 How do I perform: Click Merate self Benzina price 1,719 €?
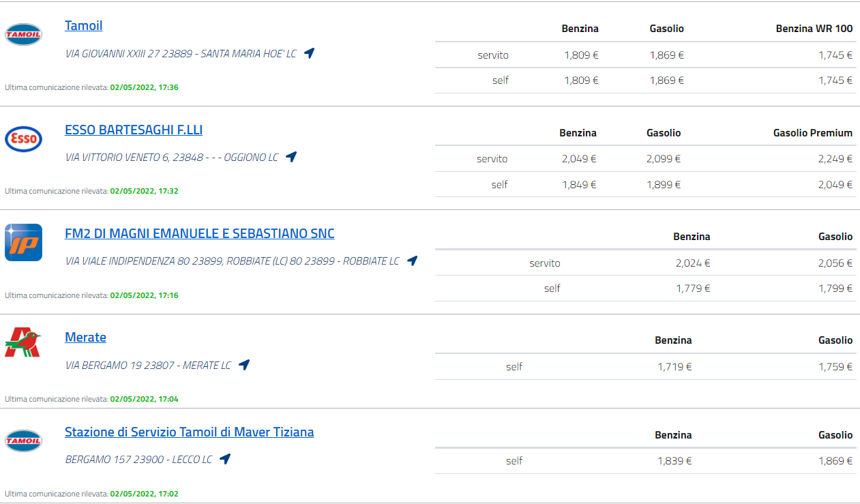click(x=674, y=367)
